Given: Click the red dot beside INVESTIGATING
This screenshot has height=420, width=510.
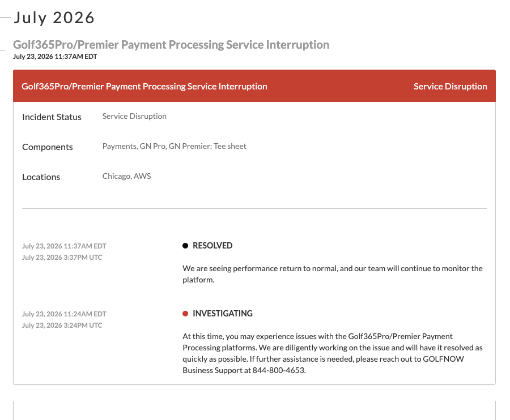Looking at the screenshot, I should click(185, 314).
